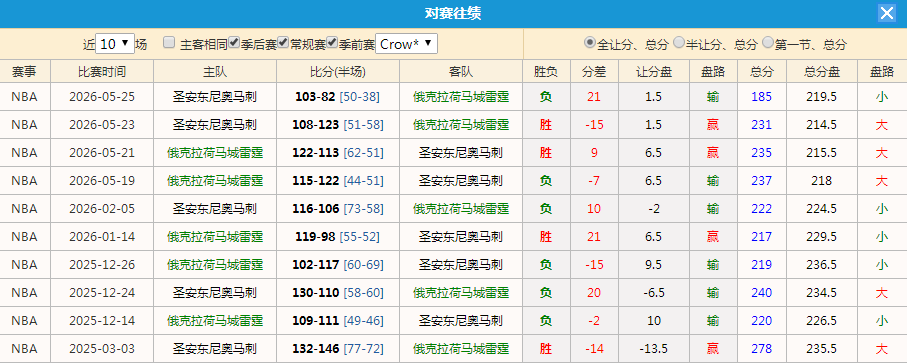Click the total line value 236.5

pyautogui.click(x=822, y=265)
